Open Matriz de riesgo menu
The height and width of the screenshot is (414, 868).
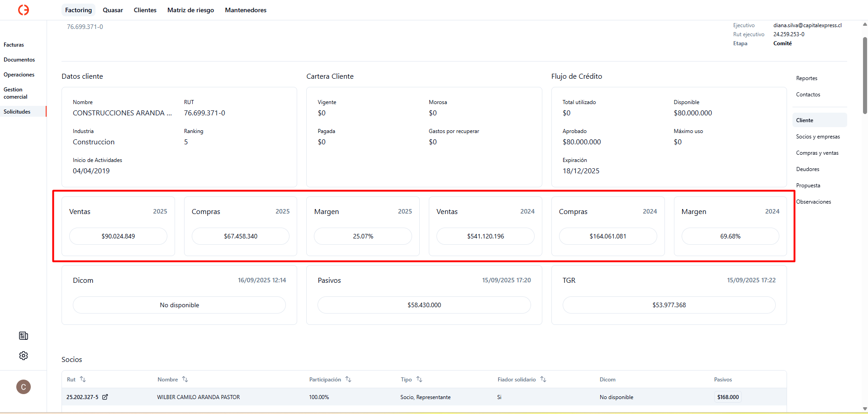point(190,10)
